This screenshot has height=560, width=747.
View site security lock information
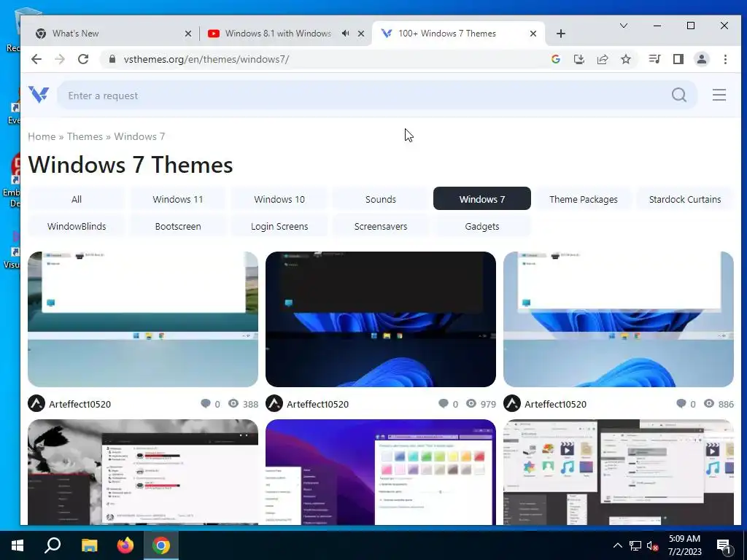112,59
